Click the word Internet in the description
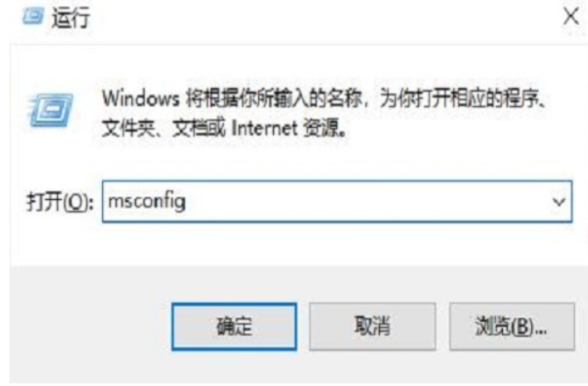 [264, 128]
